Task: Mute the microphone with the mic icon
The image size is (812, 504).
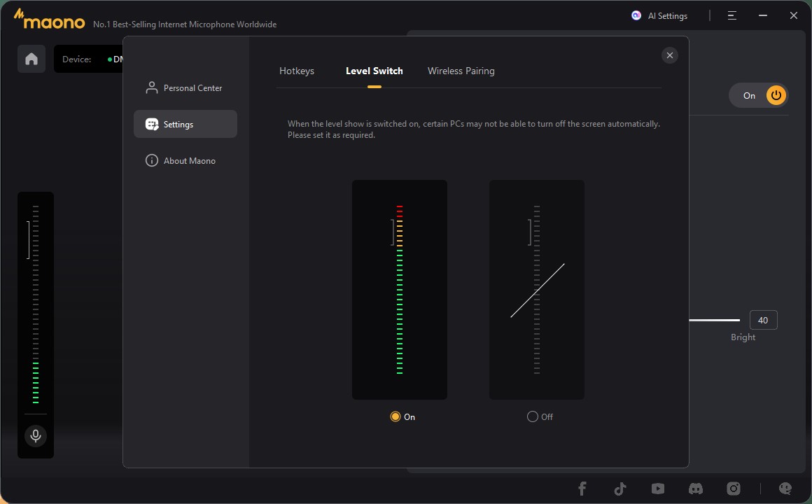Action: [36, 436]
